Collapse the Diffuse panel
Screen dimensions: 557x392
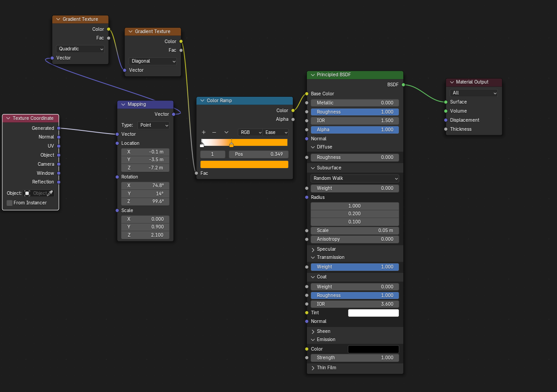[313, 147]
